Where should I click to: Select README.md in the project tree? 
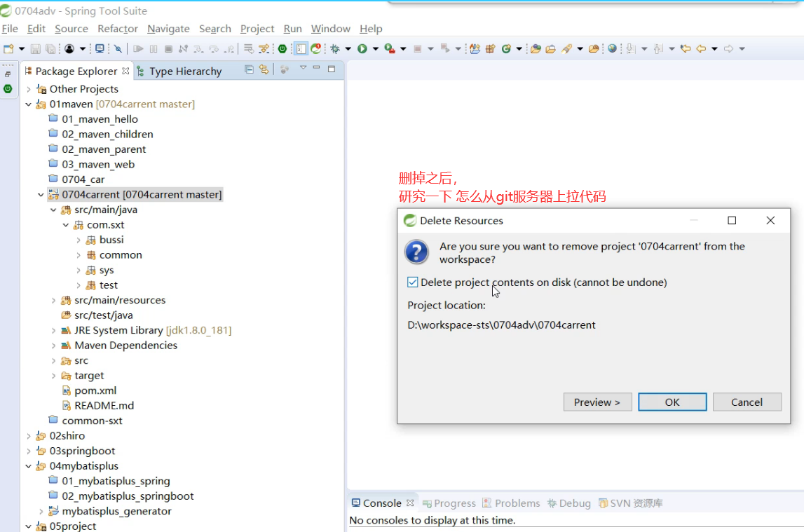tap(104, 405)
